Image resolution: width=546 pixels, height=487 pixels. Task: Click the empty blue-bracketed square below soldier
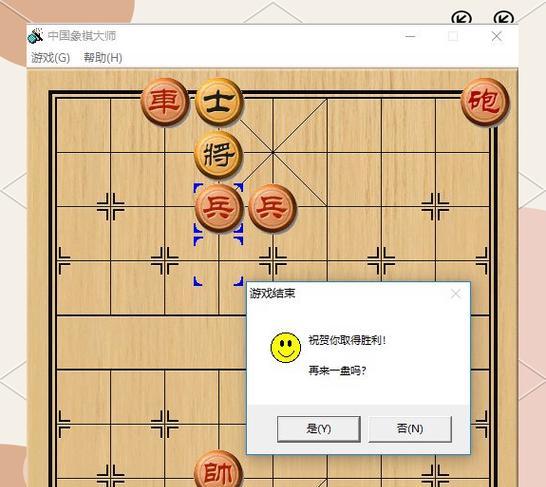[218, 261]
